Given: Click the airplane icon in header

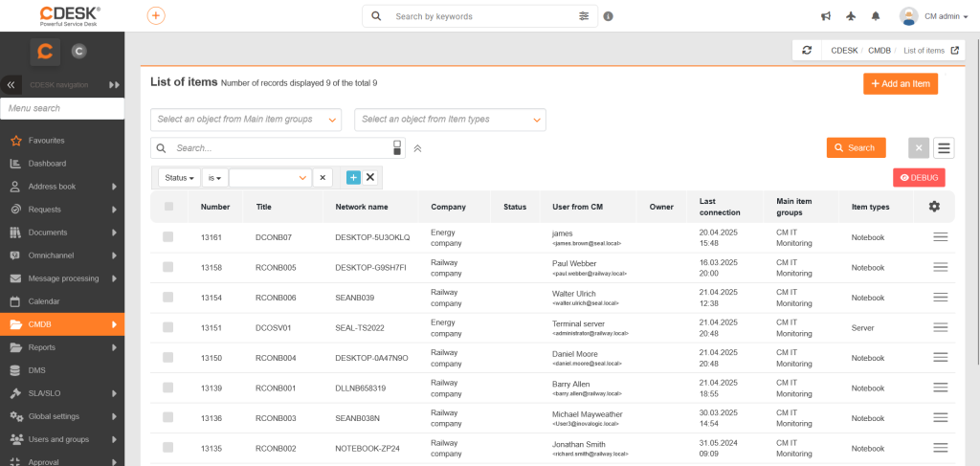Looking at the screenshot, I should coord(851,17).
